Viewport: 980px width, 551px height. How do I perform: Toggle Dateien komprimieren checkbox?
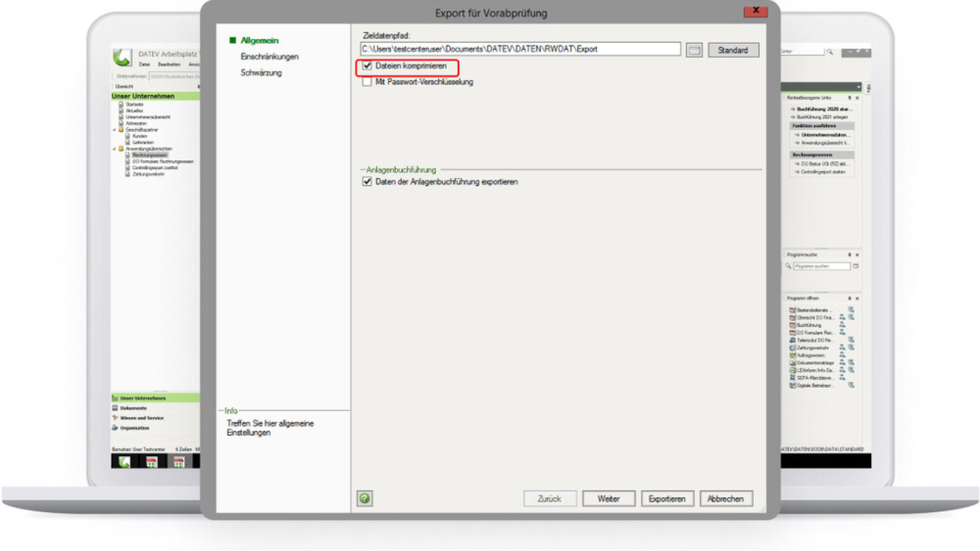click(x=367, y=66)
